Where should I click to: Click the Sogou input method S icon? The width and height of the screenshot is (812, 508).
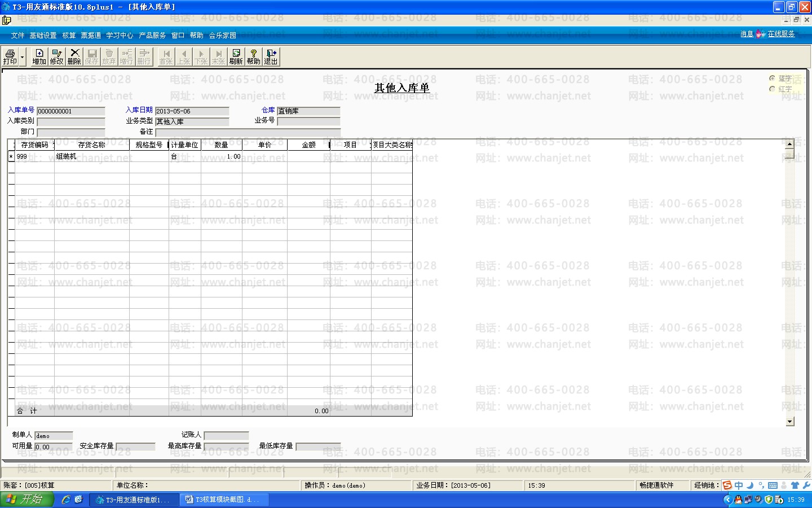(727, 485)
